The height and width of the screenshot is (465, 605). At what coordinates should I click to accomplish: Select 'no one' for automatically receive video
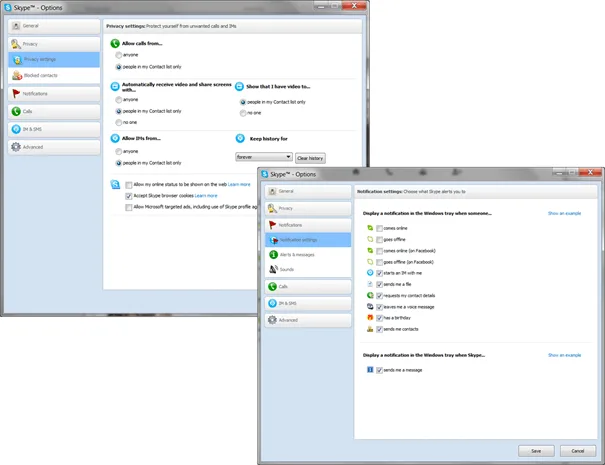click(x=119, y=122)
